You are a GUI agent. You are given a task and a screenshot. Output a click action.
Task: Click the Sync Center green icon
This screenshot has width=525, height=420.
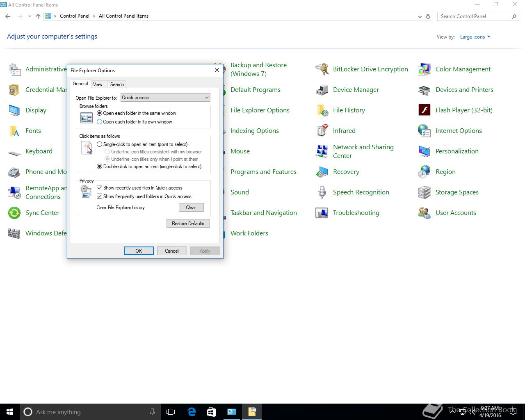(x=14, y=213)
